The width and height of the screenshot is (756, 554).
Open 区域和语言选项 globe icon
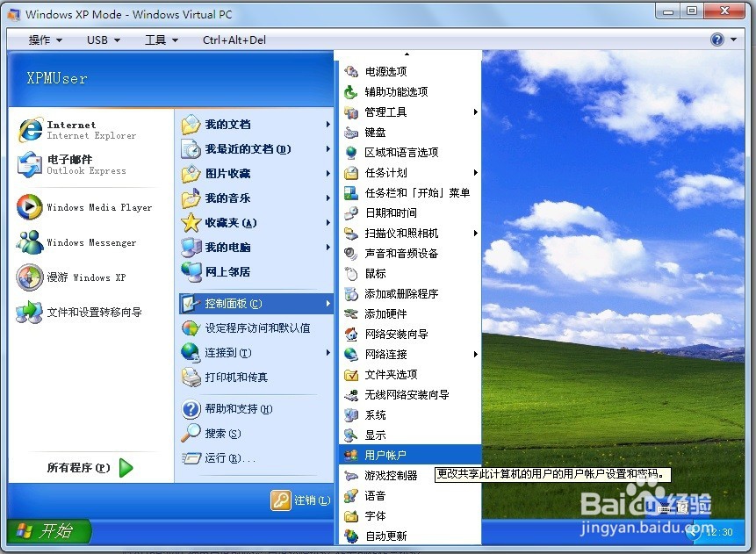click(x=351, y=153)
